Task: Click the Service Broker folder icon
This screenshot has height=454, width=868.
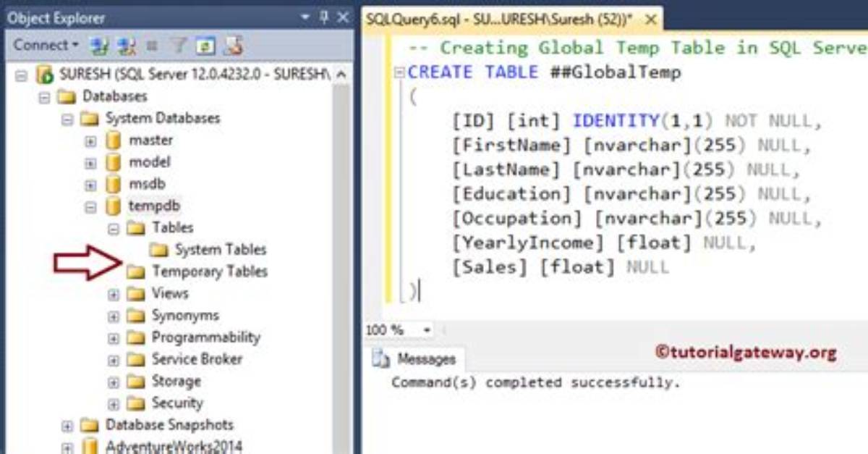Action: [x=135, y=359]
